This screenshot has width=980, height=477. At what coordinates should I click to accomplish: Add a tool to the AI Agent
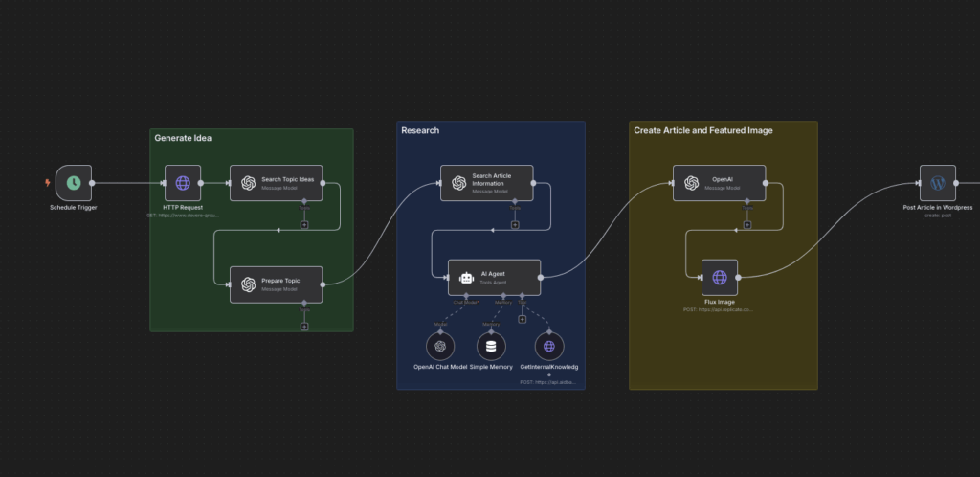click(x=523, y=320)
